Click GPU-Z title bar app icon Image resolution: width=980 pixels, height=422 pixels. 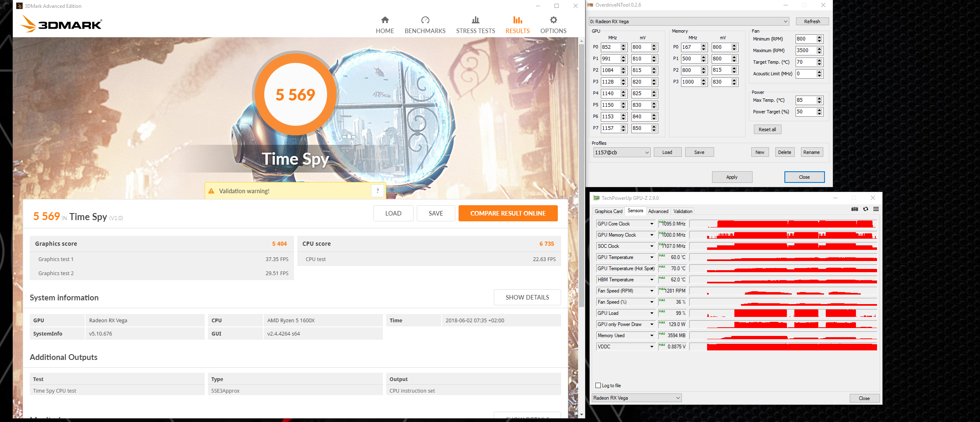[596, 198]
